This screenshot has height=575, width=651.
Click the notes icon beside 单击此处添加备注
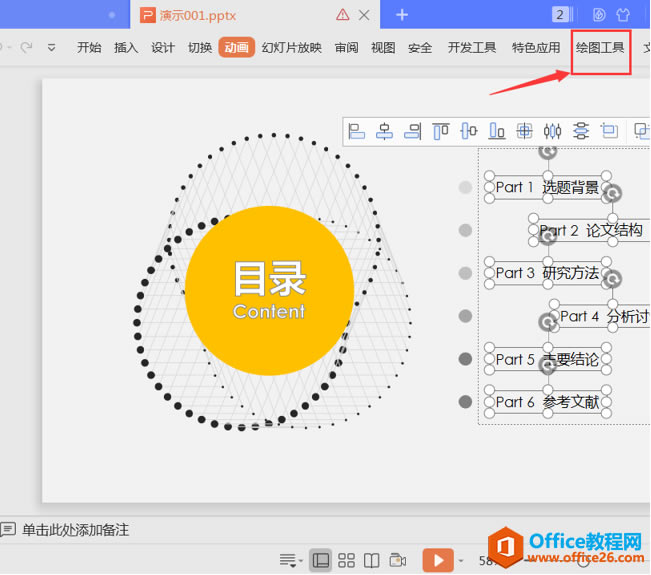click(8, 529)
